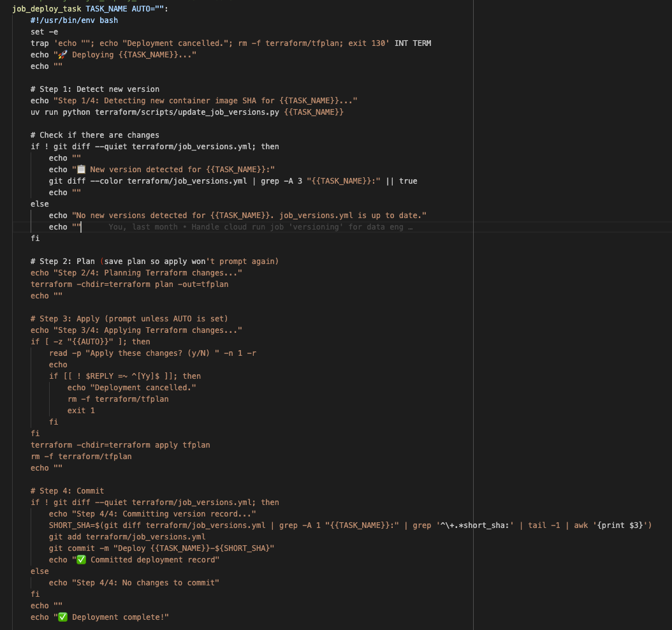Image resolution: width=672 pixels, height=630 pixels.
Task: Click the 'git add terraform/job_versions.yml' line
Action: pos(127,537)
